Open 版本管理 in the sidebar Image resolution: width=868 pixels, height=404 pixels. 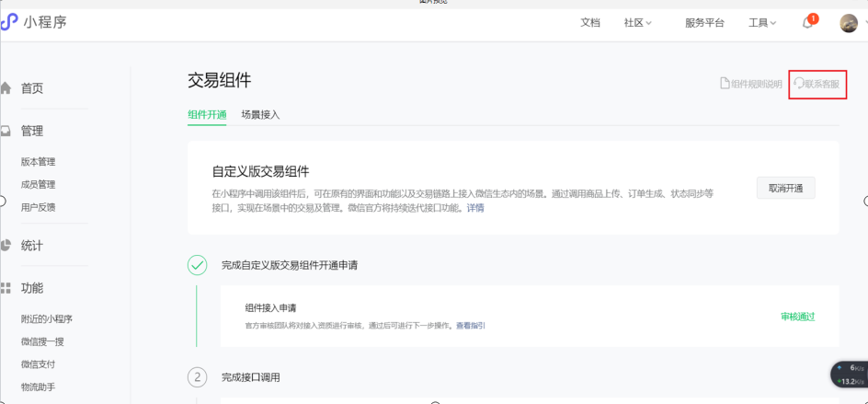tap(39, 162)
